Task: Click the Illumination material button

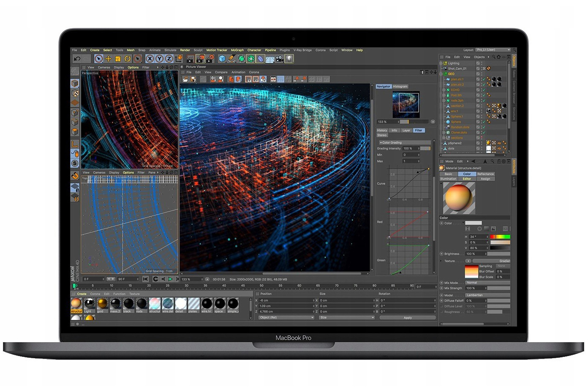Action: pyautogui.click(x=448, y=179)
